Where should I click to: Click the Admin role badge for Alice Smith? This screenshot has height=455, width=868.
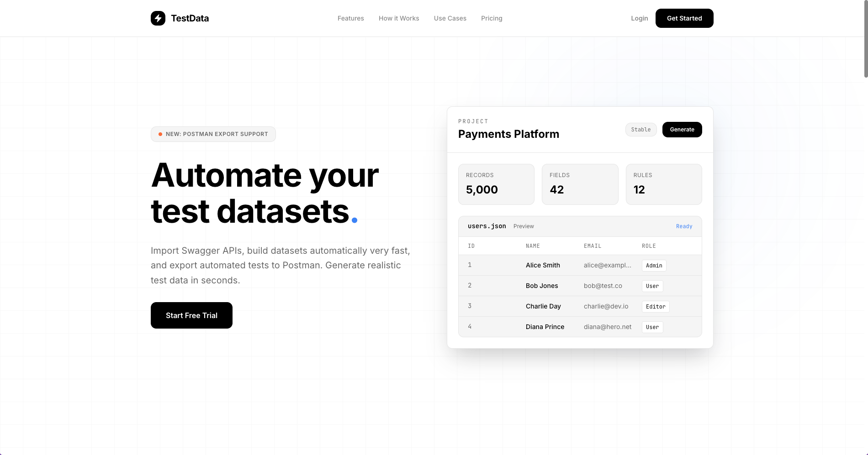point(654,265)
